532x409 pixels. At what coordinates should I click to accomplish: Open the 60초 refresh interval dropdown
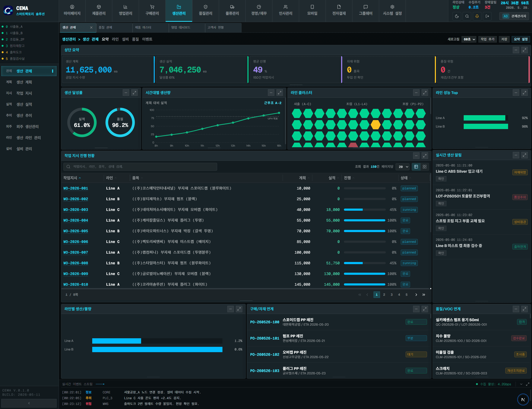pyautogui.click(x=469, y=39)
